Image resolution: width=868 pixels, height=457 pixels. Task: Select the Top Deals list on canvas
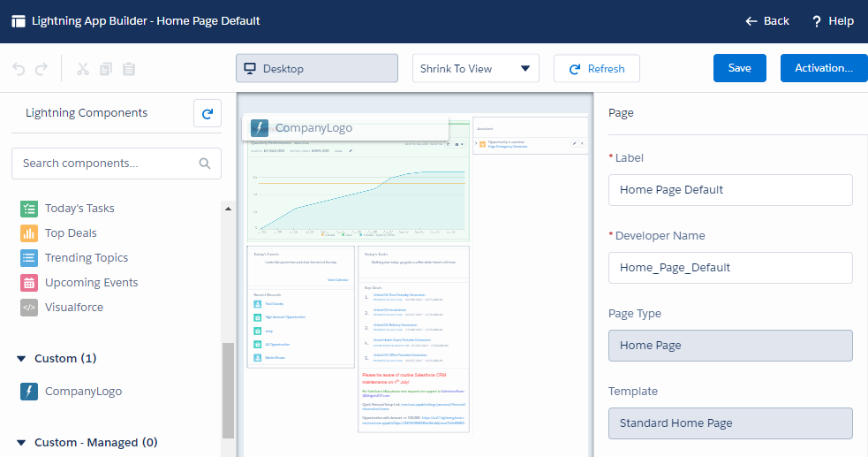(413, 324)
